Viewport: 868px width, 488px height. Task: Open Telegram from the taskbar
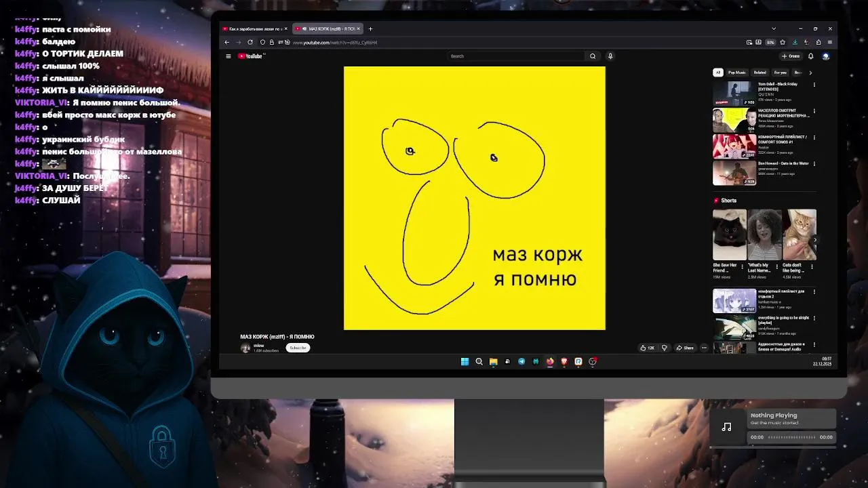(x=521, y=361)
